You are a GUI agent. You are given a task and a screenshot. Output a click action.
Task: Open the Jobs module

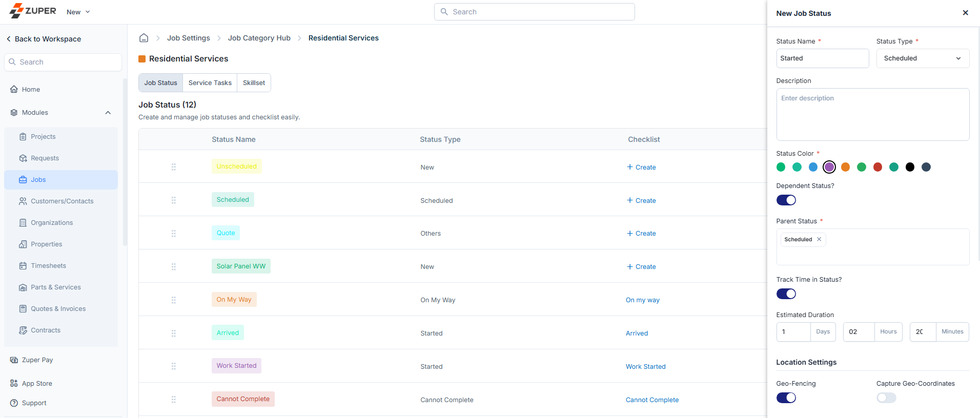[61, 180]
